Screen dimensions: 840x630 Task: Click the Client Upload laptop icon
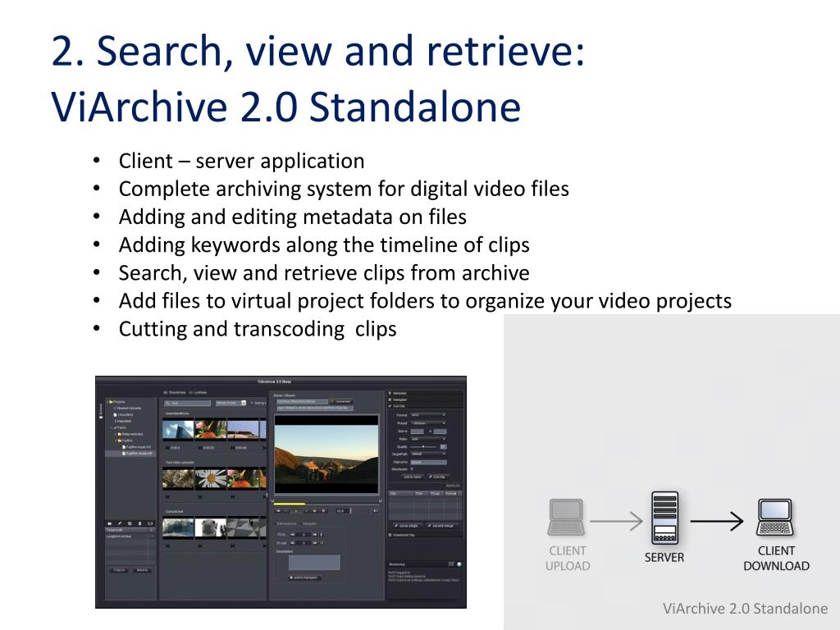coord(566,518)
